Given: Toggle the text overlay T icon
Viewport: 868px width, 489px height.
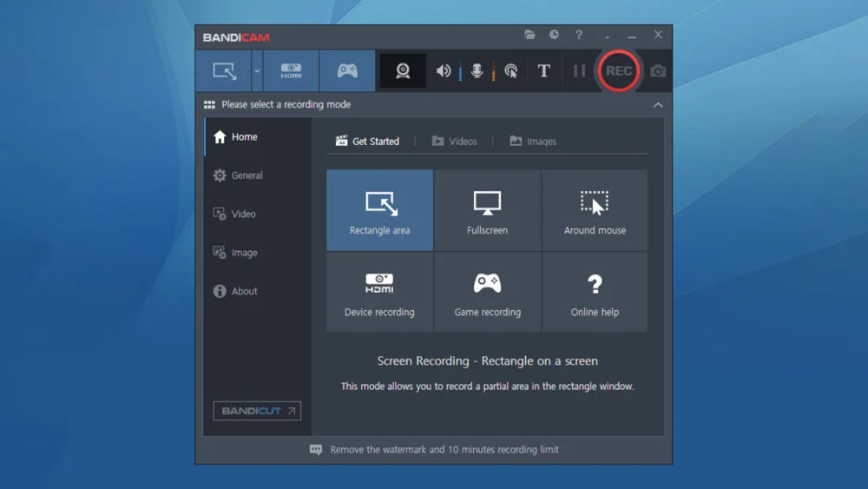Looking at the screenshot, I should pos(543,71).
